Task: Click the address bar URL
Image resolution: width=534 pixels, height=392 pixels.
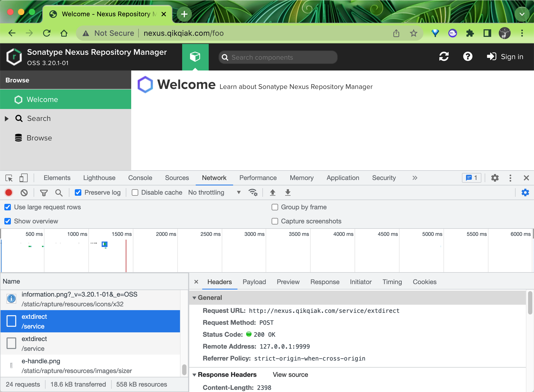Action: click(x=184, y=33)
